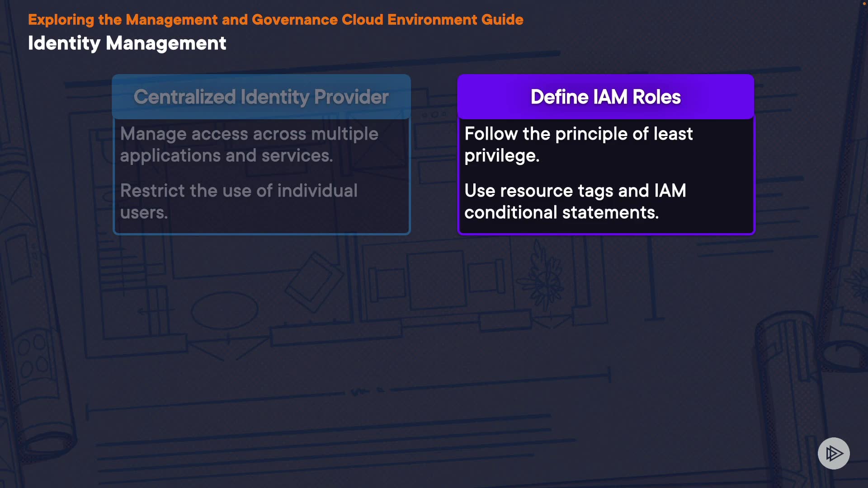Screen dimensions: 868x488
Task: Click 'conditional statements.' text line
Action: [x=561, y=212]
